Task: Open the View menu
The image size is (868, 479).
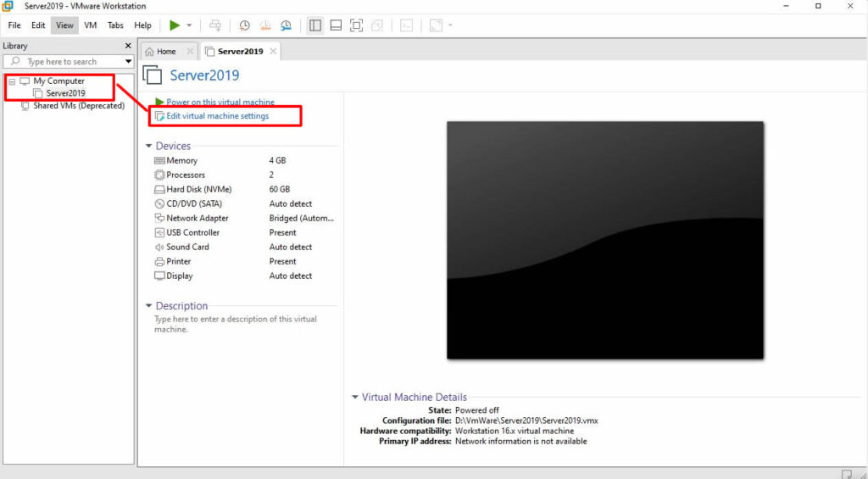Action: tap(64, 25)
